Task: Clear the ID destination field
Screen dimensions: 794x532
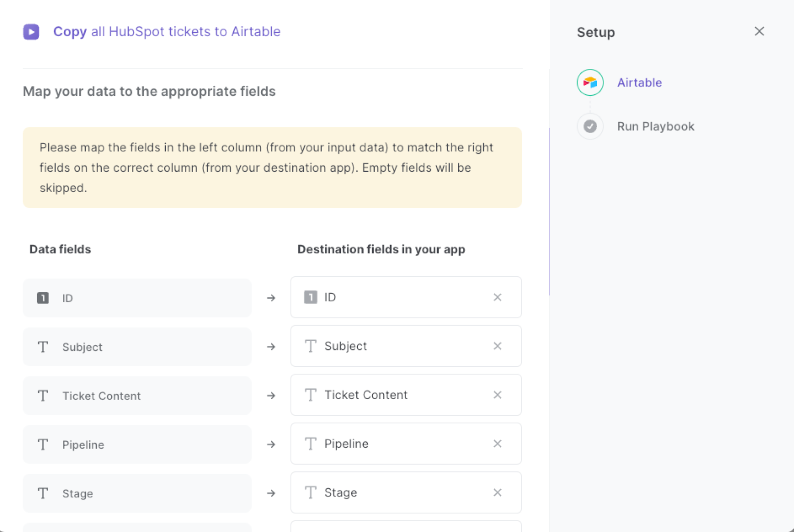Action: click(x=497, y=297)
